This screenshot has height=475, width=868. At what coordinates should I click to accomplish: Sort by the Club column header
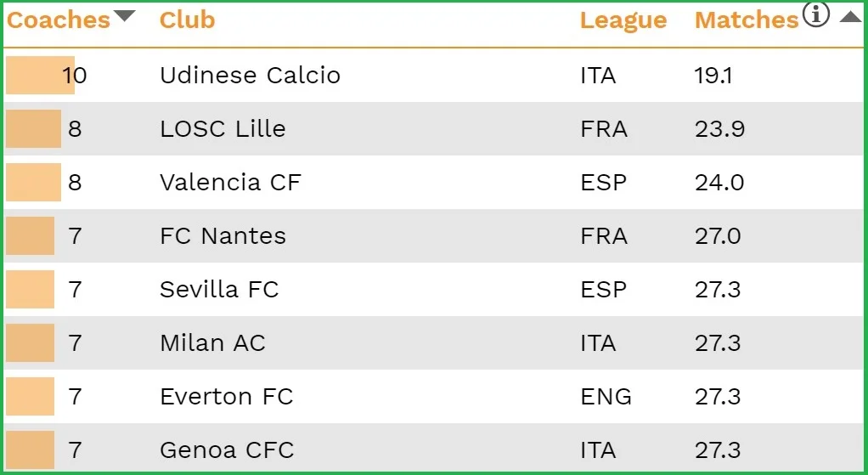[187, 20]
